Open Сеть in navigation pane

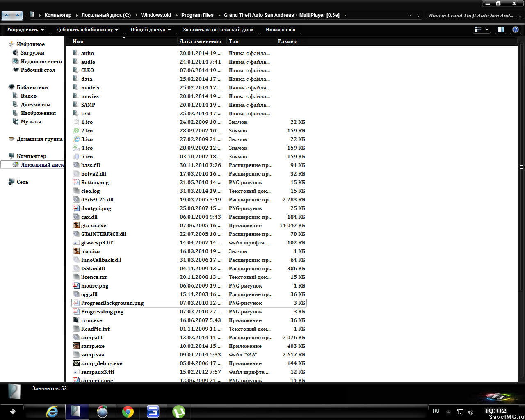(x=18, y=182)
